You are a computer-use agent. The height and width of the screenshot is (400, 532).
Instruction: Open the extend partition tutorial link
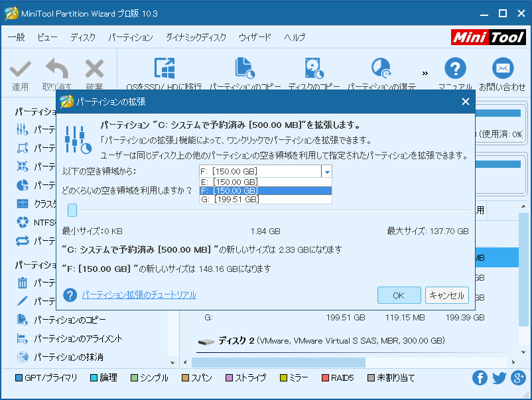click(x=139, y=295)
